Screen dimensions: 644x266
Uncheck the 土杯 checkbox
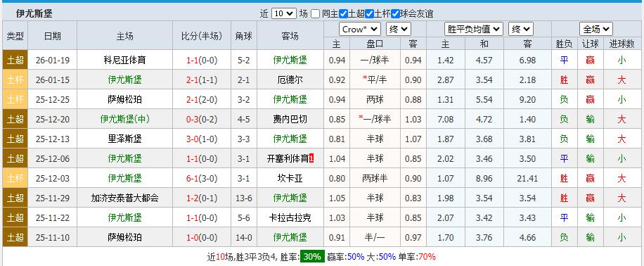369,13
